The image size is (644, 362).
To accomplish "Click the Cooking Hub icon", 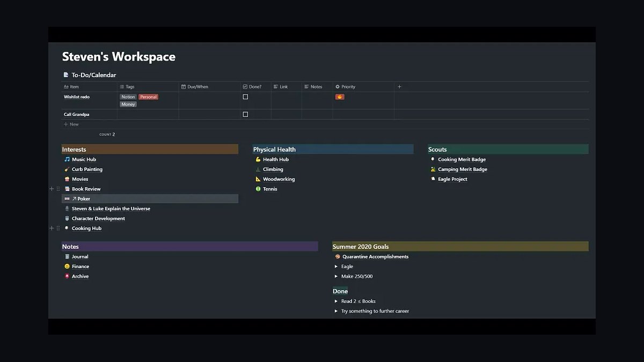I will pyautogui.click(x=67, y=228).
